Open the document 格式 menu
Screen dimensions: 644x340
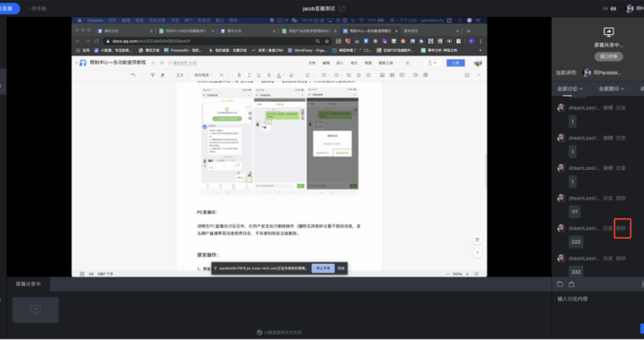354,63
